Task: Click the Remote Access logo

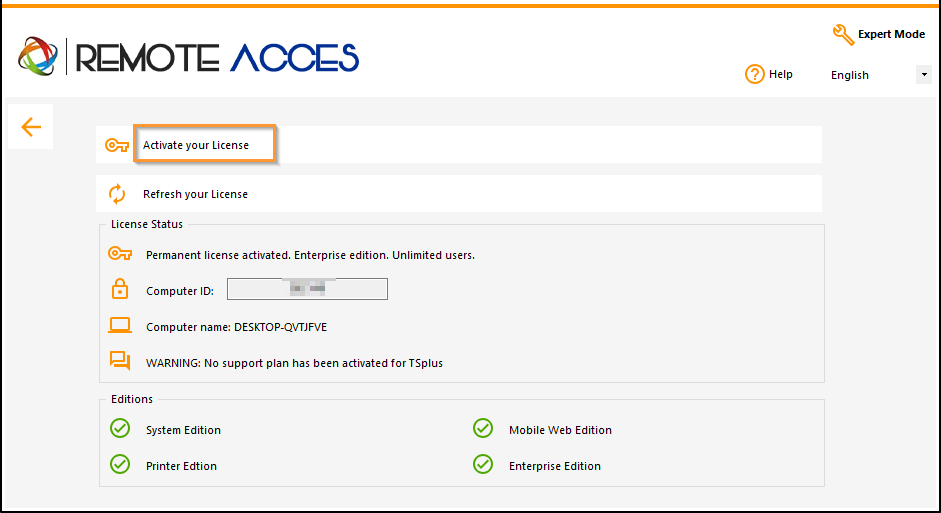Action: (x=188, y=57)
